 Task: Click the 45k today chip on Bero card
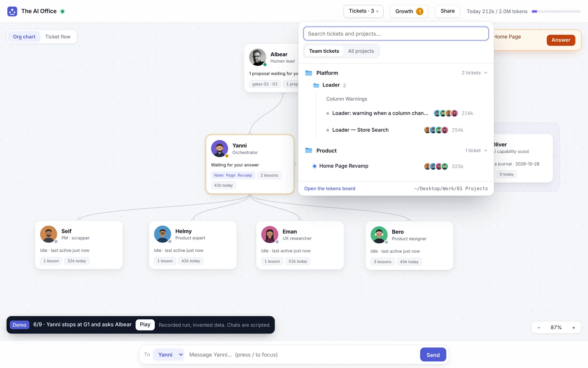pos(409,262)
